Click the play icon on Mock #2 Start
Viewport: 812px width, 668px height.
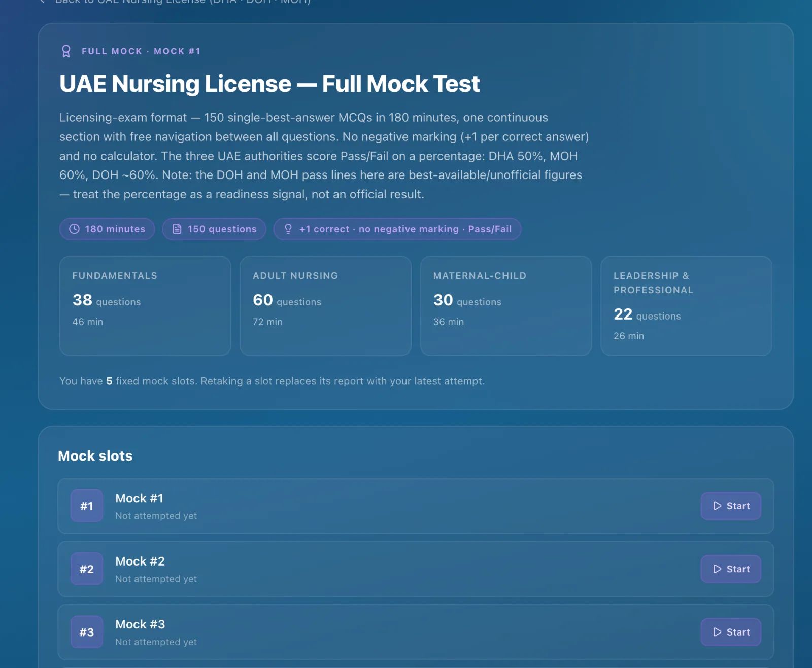click(x=717, y=569)
